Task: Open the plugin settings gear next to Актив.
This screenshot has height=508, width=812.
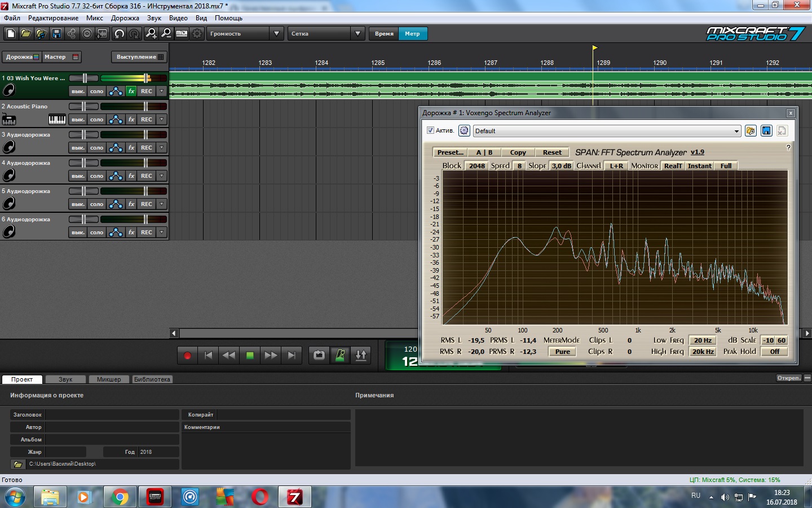Action: (x=464, y=130)
